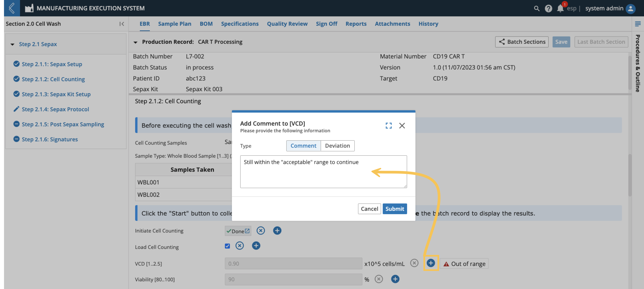Switch to the EBR tab
The width and height of the screenshot is (644, 289).
144,24
